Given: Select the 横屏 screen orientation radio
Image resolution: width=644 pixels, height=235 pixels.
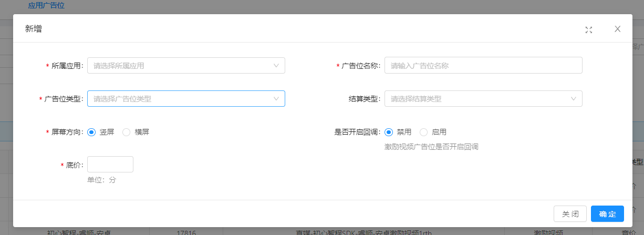Looking at the screenshot, I should [126, 132].
